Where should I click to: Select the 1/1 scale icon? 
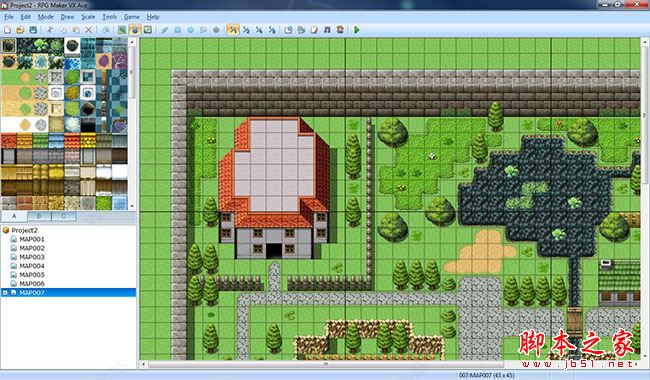click(233, 30)
